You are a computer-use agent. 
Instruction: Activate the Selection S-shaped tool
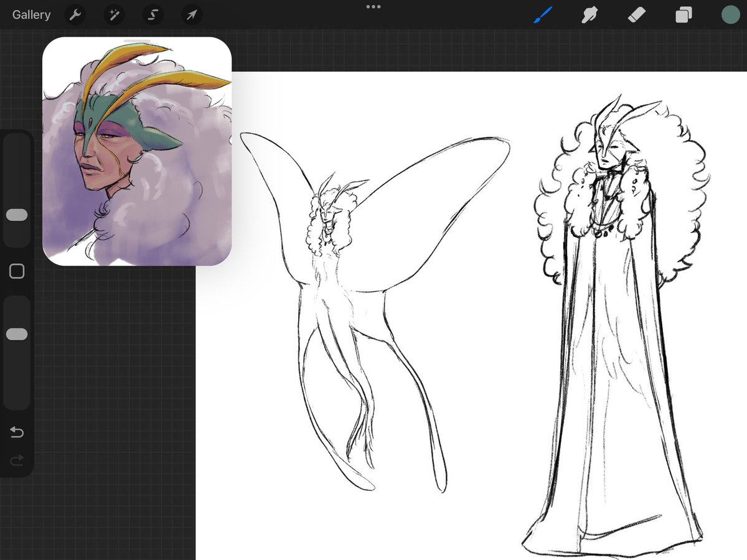coord(153,15)
